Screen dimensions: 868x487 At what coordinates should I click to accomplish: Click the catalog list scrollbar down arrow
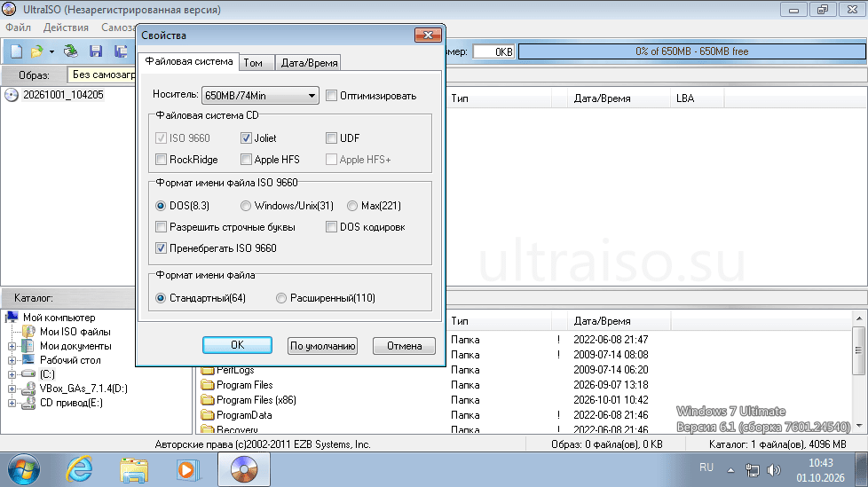pyautogui.click(x=859, y=426)
